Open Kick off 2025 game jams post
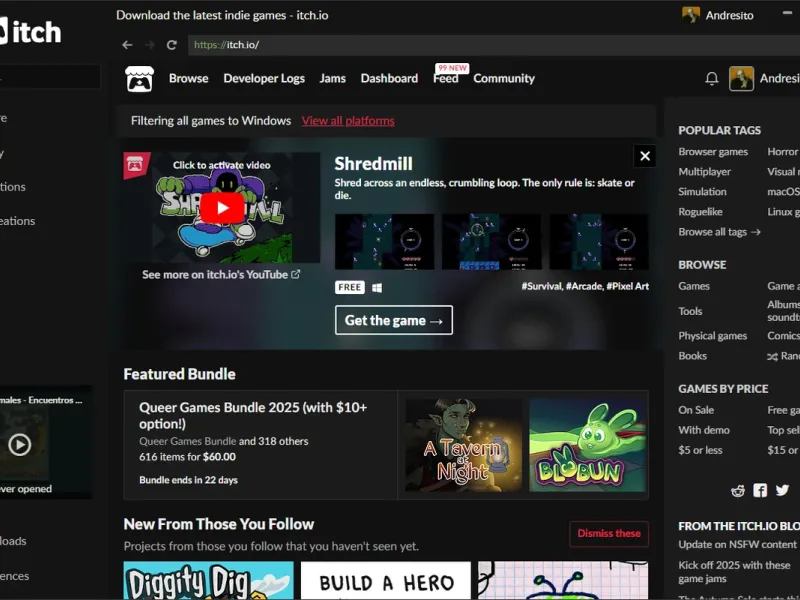 pos(734,572)
